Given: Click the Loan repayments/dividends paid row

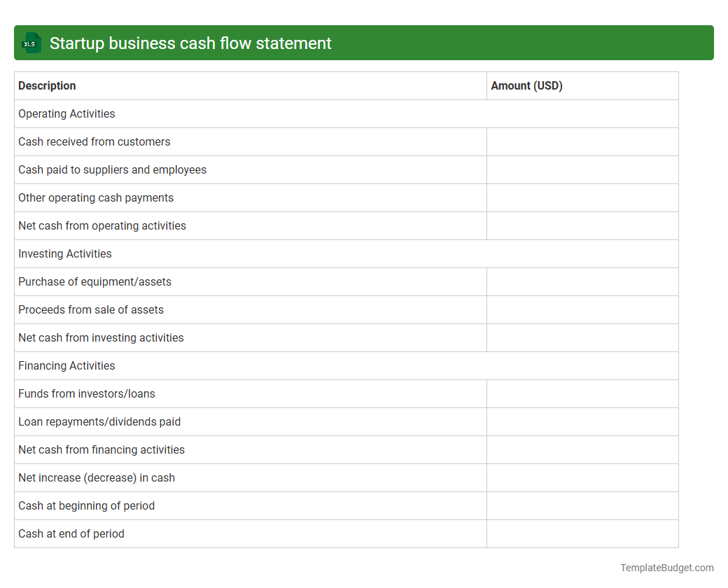Looking at the screenshot, I should point(99,421).
